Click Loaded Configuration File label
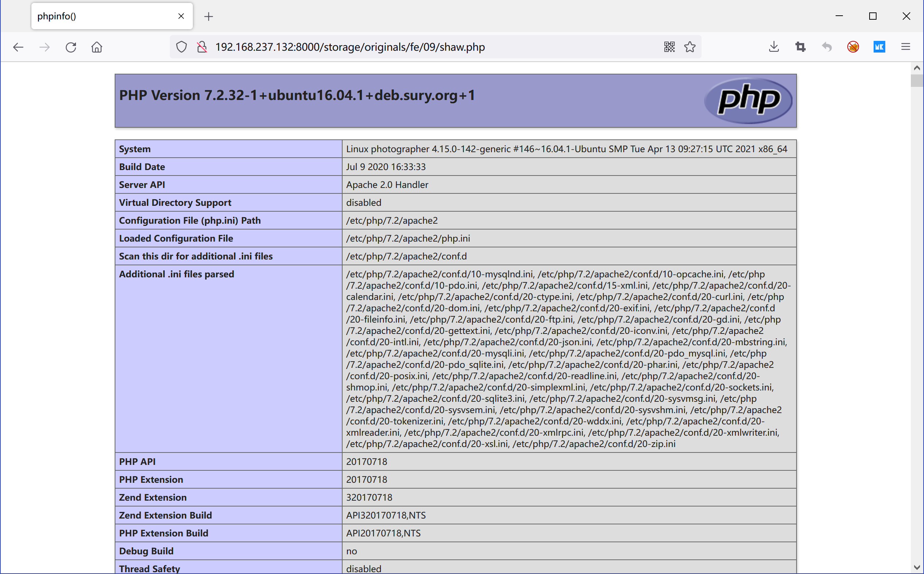Viewport: 924px width, 574px height. pos(176,238)
